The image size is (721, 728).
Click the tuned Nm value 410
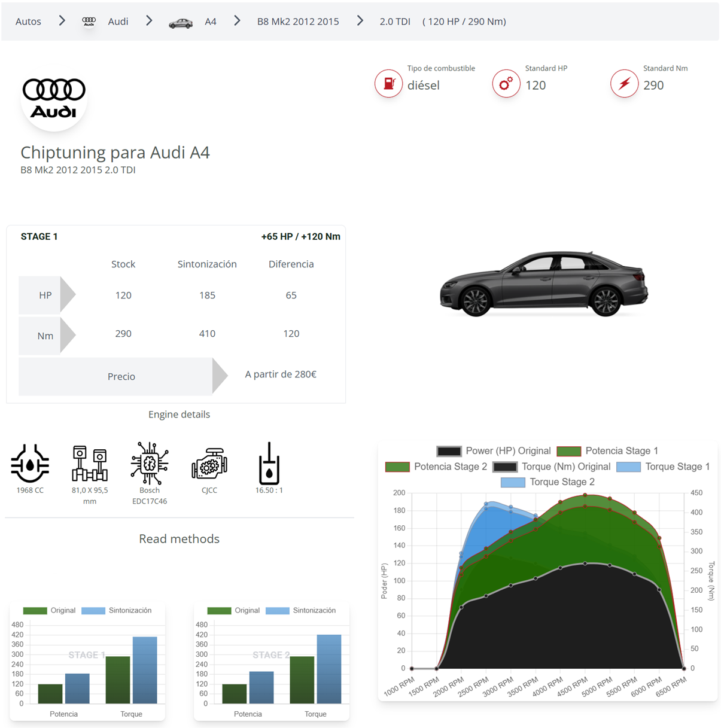[207, 334]
